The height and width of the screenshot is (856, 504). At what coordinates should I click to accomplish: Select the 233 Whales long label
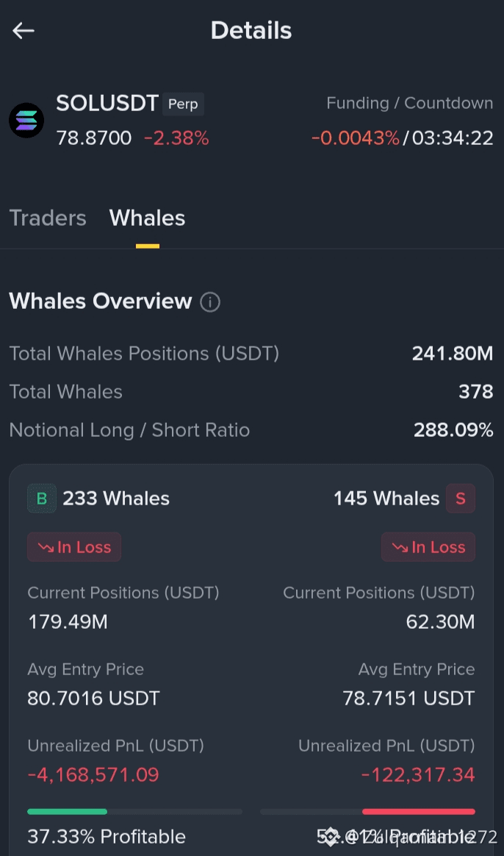(x=116, y=499)
